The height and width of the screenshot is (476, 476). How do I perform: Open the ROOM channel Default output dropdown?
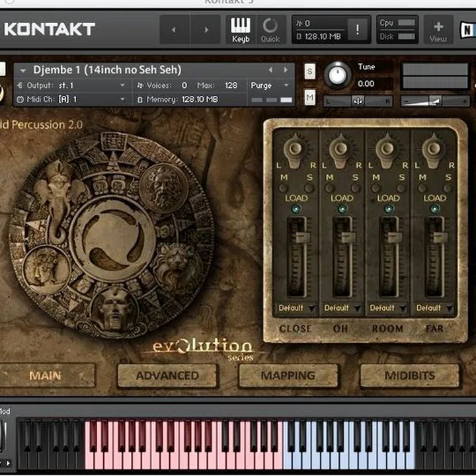point(387,308)
